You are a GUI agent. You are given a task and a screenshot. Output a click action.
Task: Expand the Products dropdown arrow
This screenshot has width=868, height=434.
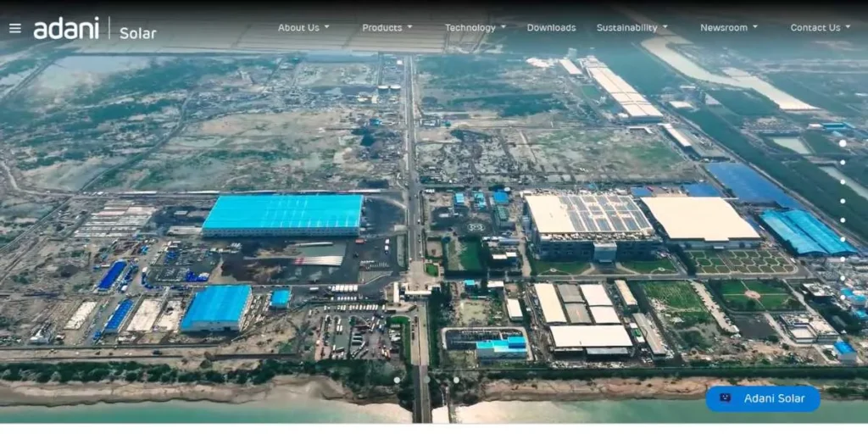(x=409, y=28)
